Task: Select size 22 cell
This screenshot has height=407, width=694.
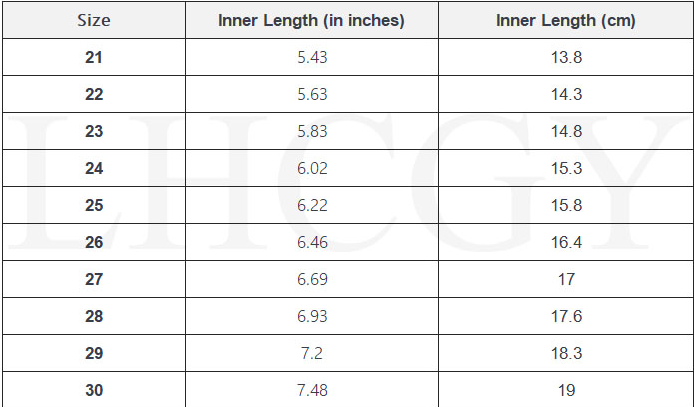Action: 94,94
